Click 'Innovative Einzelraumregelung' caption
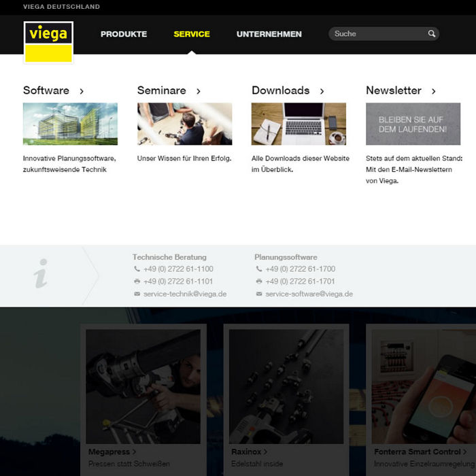This screenshot has width=476, height=476. [x=424, y=464]
